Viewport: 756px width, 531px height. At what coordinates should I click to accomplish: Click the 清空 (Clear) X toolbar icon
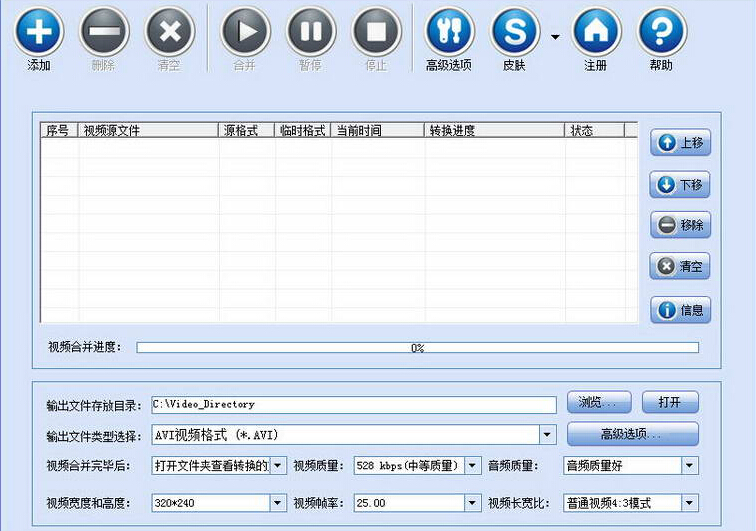tap(170, 31)
